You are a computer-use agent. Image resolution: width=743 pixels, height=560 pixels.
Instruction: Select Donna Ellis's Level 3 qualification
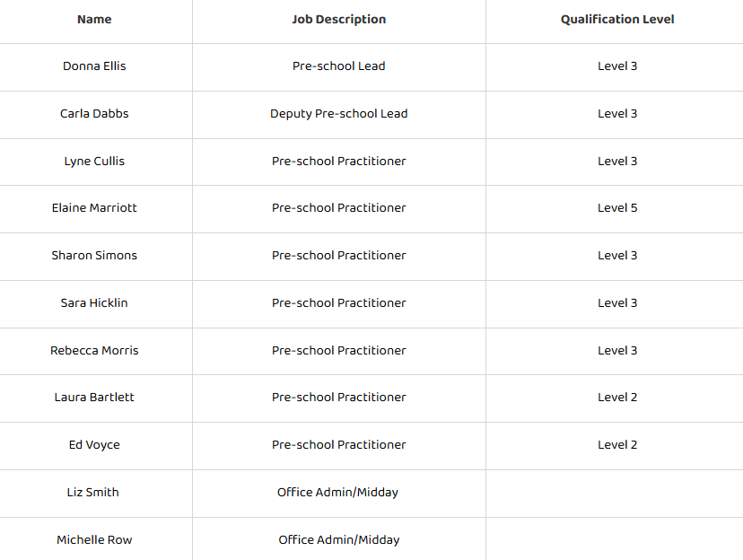(617, 66)
